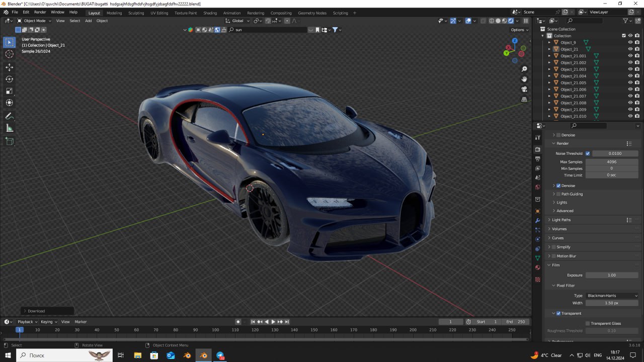Select the Rotate tool in the toolbar

point(9,79)
